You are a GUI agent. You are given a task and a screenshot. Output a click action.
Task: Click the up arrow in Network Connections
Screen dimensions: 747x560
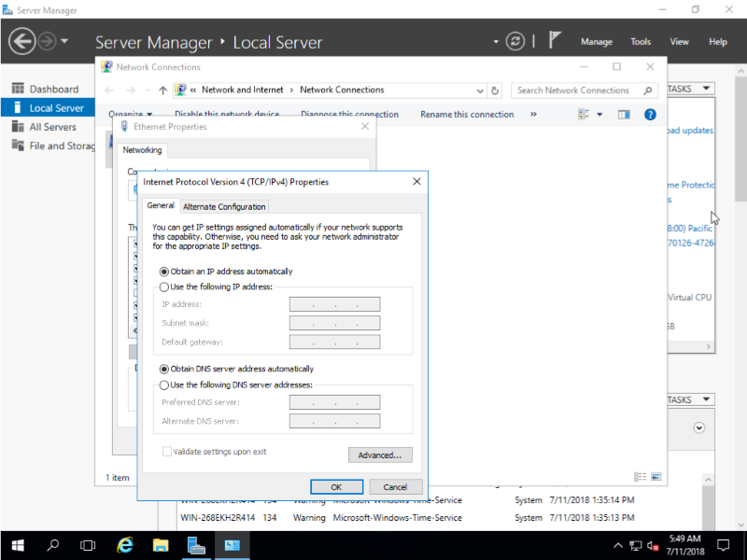[162, 90]
